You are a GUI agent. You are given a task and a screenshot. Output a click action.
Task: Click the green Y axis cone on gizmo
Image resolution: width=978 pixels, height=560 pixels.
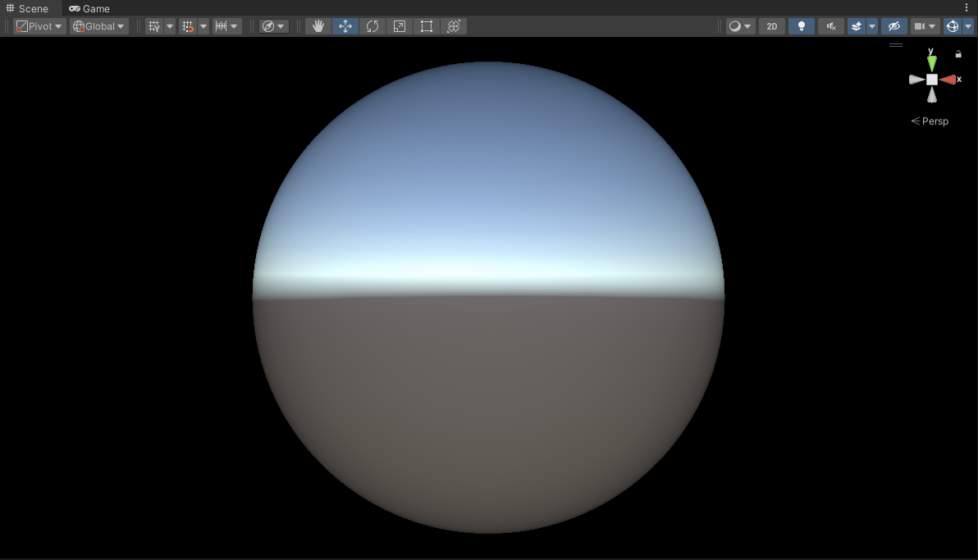[931, 63]
